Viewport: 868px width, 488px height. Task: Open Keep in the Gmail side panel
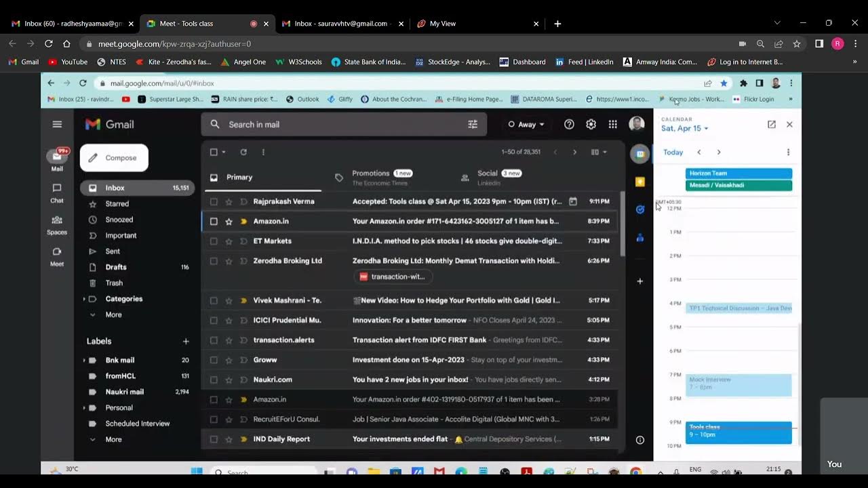coord(639,182)
